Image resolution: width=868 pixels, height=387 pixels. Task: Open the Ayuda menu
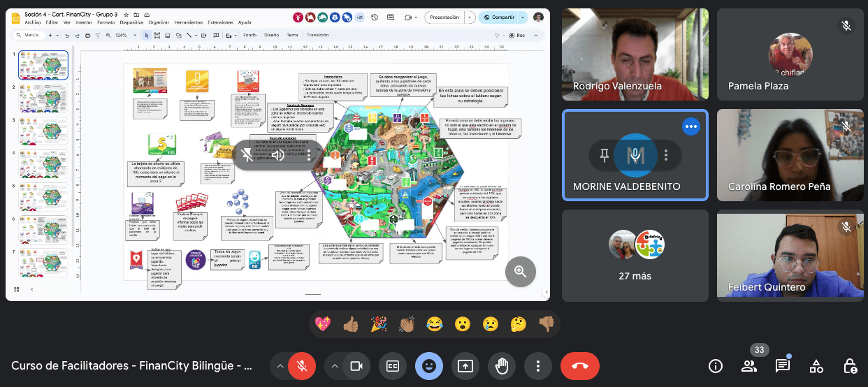[x=245, y=22]
